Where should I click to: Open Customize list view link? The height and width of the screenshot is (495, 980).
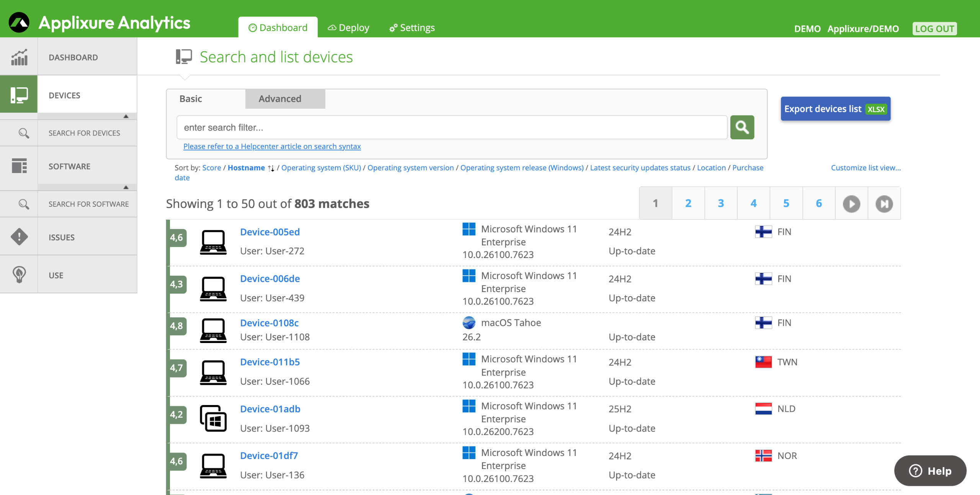[x=866, y=168]
